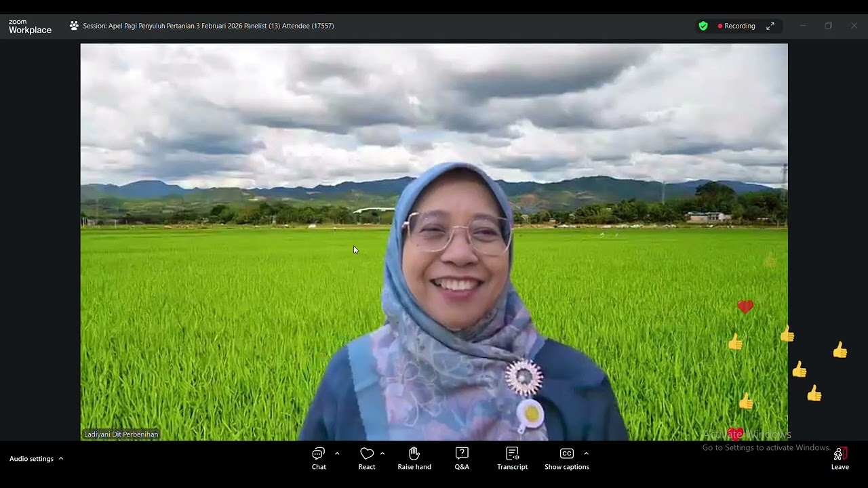Restore down the Zoom window
The image size is (868, 488).
828,26
